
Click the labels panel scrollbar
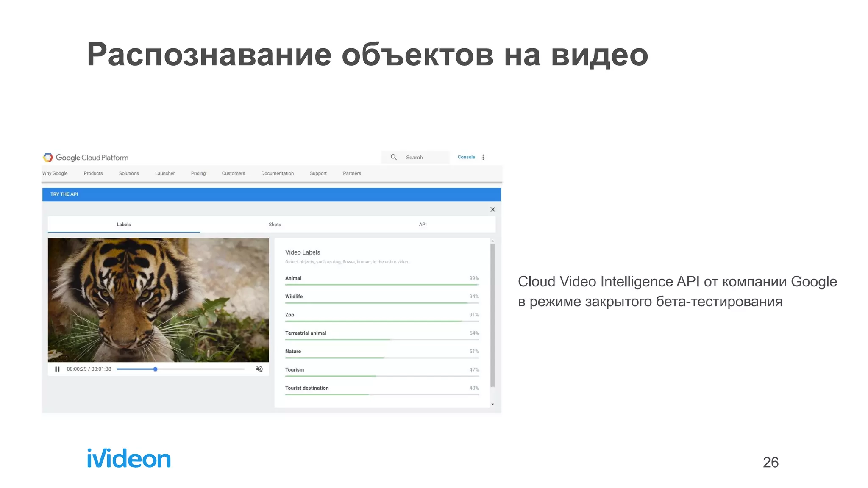point(492,316)
